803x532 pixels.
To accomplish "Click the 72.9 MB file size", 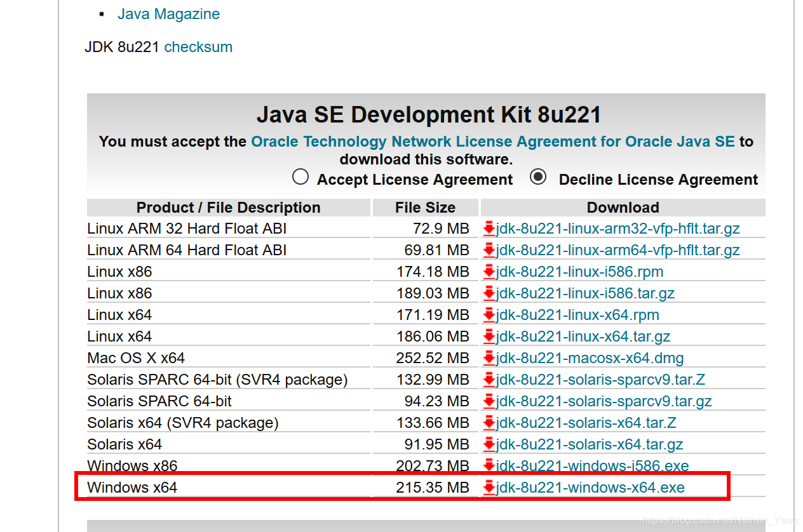I will pyautogui.click(x=441, y=229).
